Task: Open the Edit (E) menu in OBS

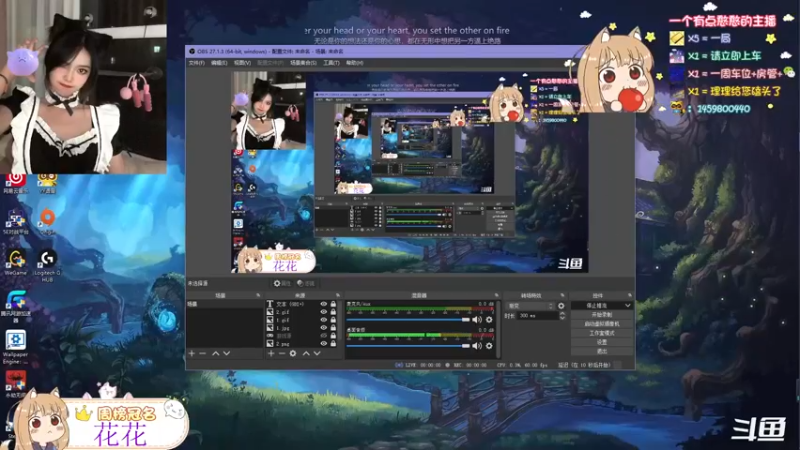Action: point(219,63)
